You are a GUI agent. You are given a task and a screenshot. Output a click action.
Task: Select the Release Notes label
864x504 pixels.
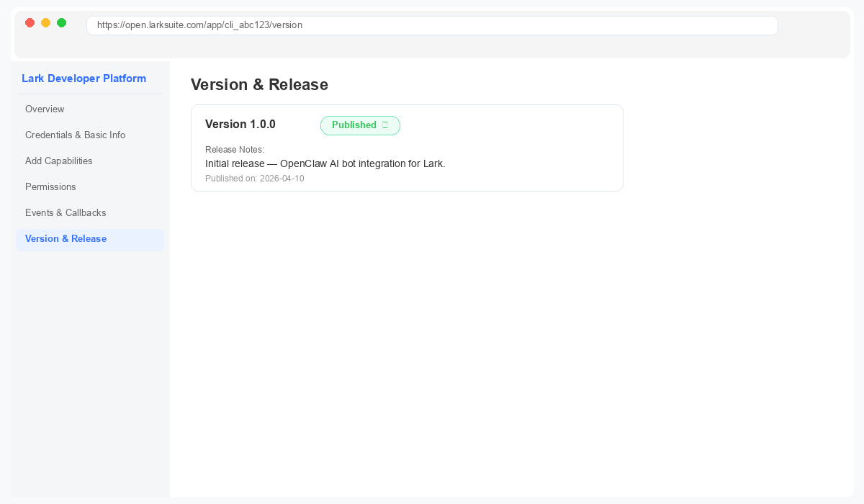point(235,150)
